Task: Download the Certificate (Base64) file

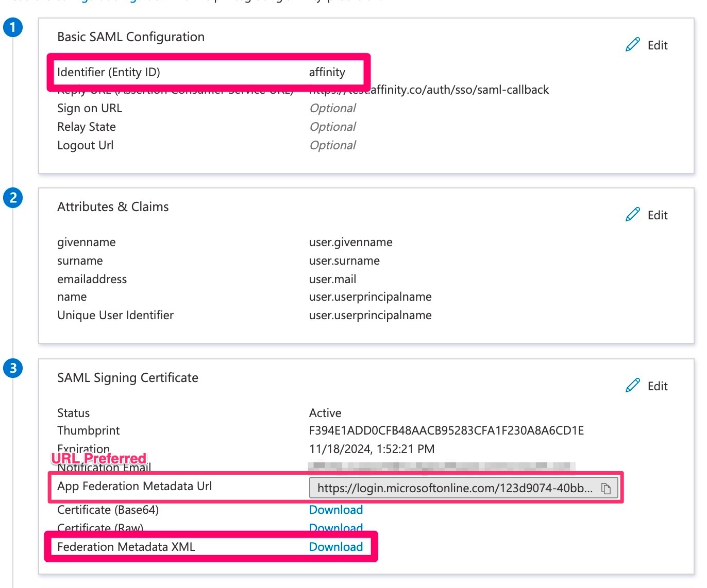Action: coord(335,510)
